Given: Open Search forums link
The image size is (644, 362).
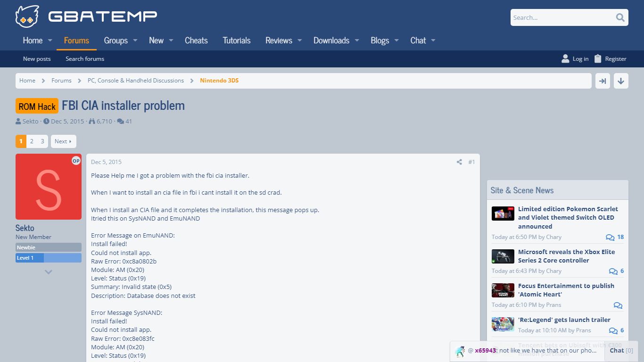Looking at the screenshot, I should click(85, 59).
